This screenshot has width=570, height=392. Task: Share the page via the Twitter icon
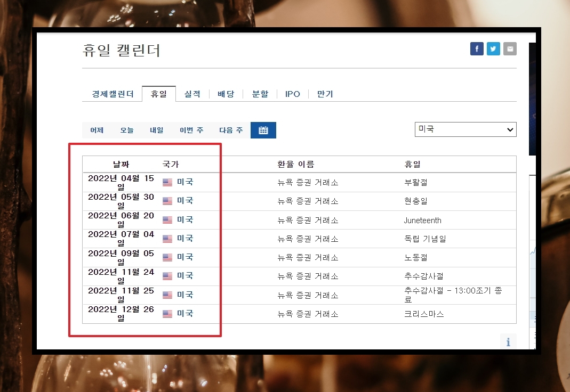tap(493, 48)
